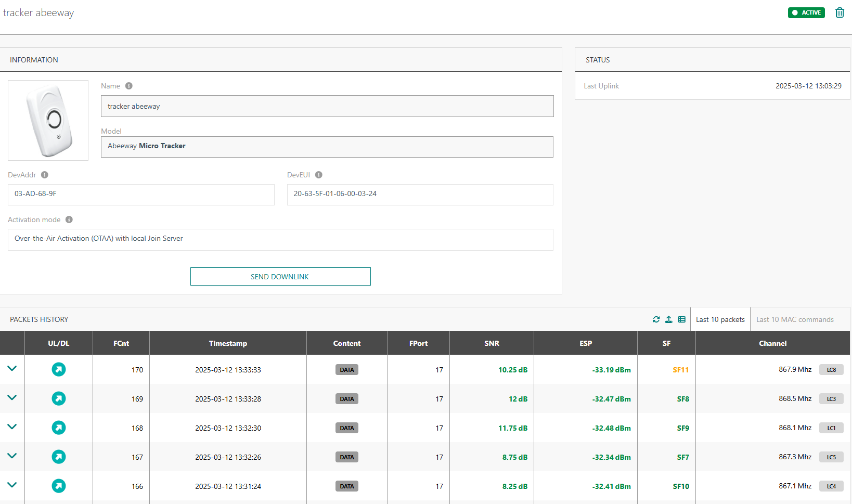Expand packet row with FCnt 166

(x=12, y=485)
